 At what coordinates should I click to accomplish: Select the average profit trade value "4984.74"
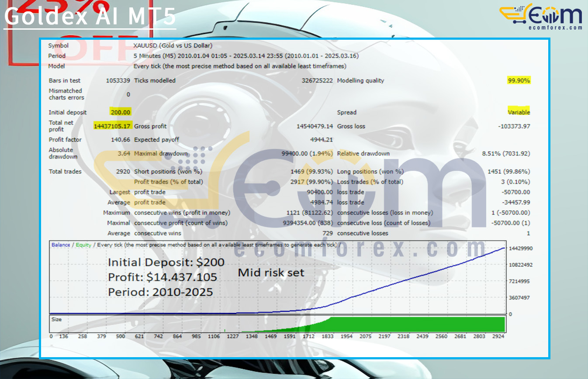321,203
